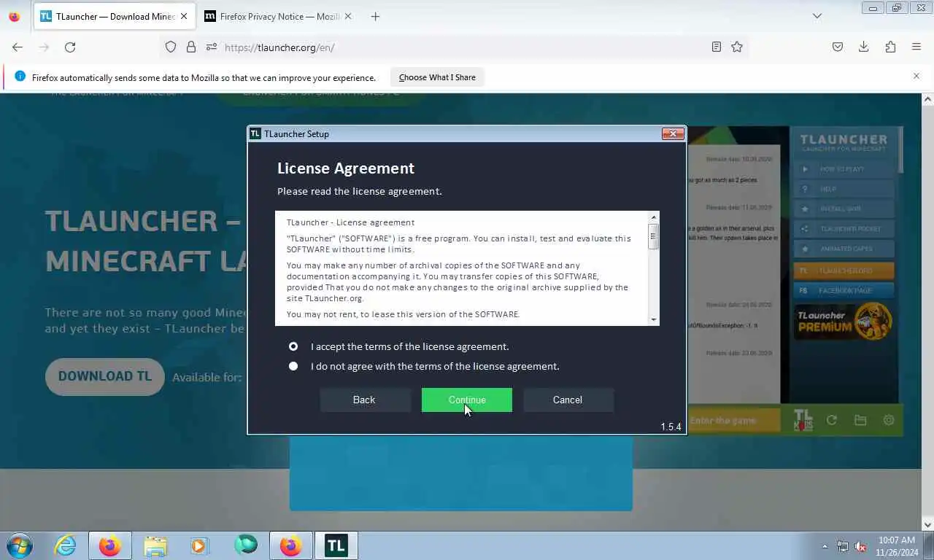Click the tracking protection shield icon
This screenshot has width=934, height=560.
point(171,47)
